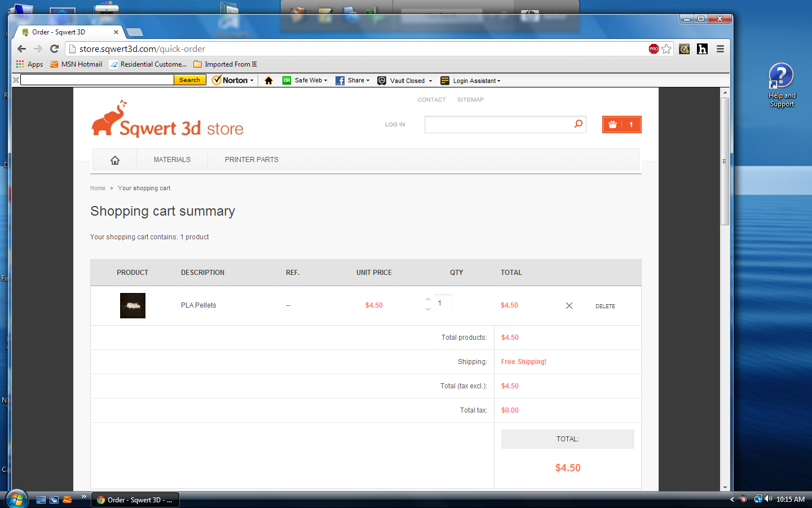Viewport: 812px width, 508px height.
Task: Click the Sqwert 3d store elephant logo
Action: 167,119
